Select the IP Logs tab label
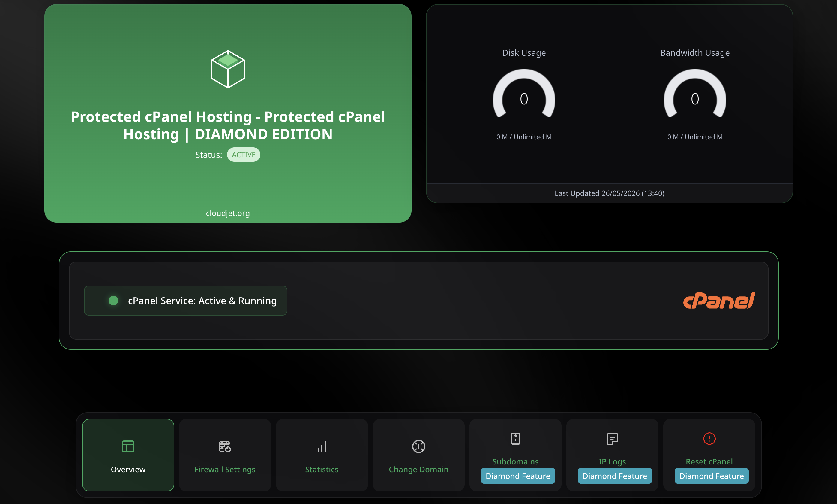 (612, 461)
